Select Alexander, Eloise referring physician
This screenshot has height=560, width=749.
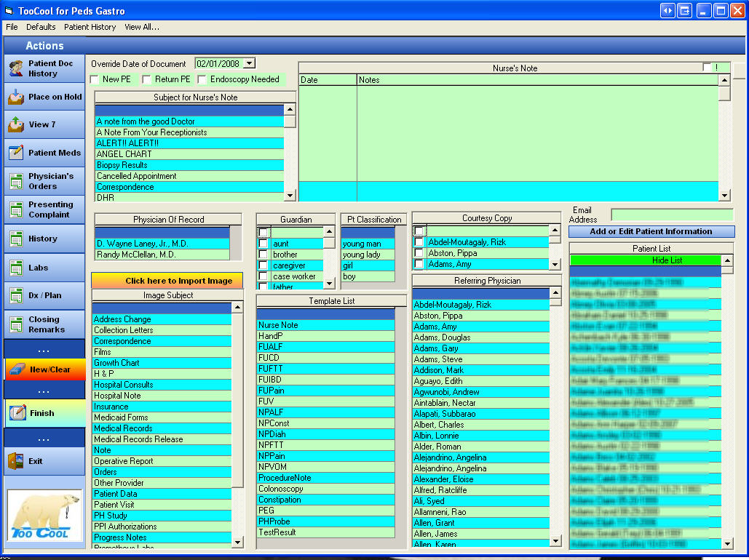pos(481,479)
